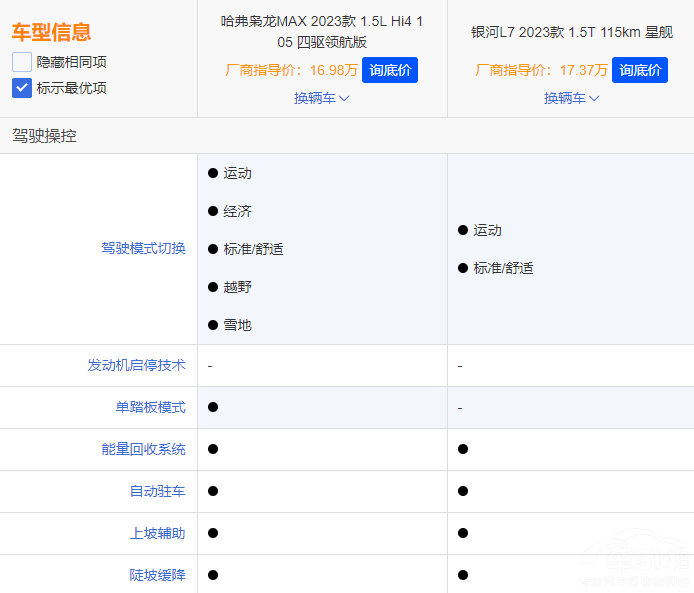Check the 隐藏相同项 checkbox

click(x=22, y=62)
